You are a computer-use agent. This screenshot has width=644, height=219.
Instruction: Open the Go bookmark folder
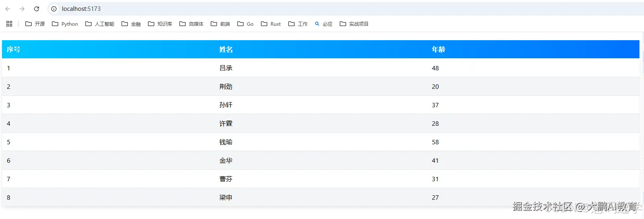pyautogui.click(x=245, y=24)
